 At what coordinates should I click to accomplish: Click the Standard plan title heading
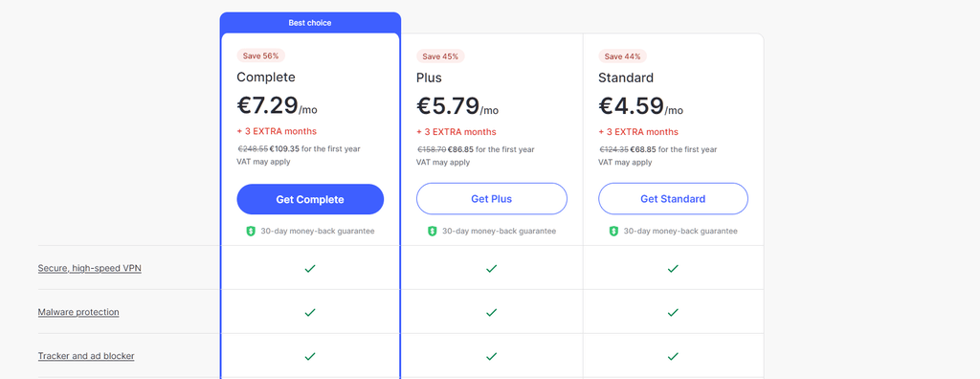[626, 78]
